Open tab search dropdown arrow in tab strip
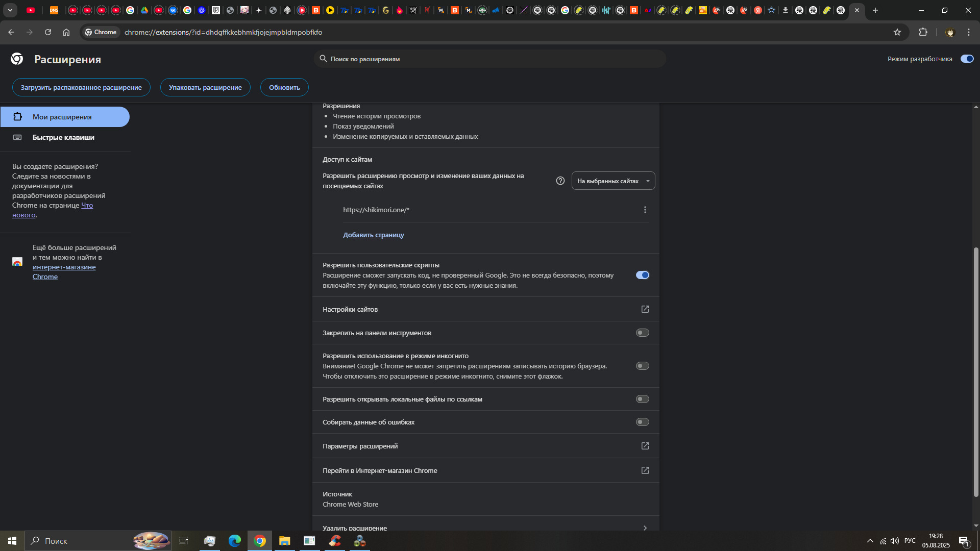 [10, 10]
